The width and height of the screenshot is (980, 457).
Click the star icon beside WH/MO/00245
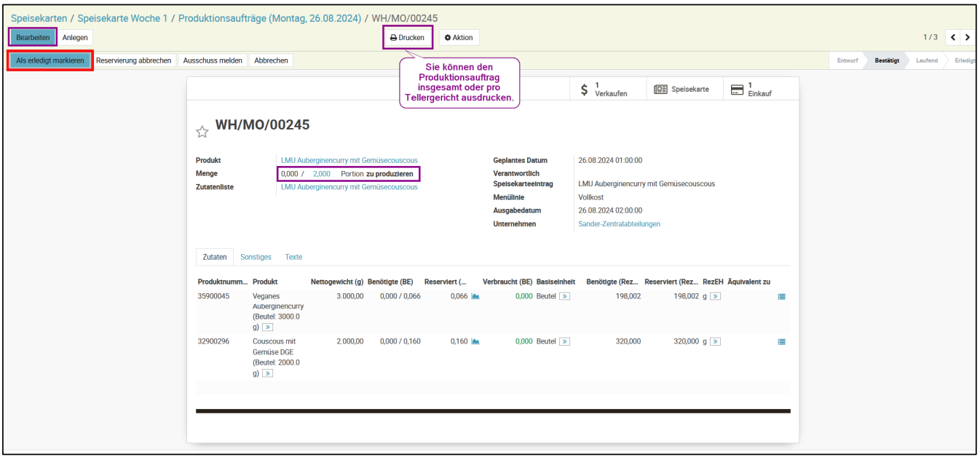click(x=202, y=132)
